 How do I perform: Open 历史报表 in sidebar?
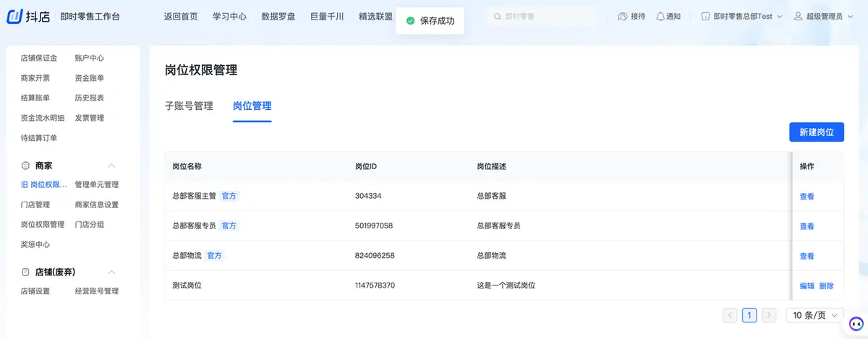click(90, 98)
